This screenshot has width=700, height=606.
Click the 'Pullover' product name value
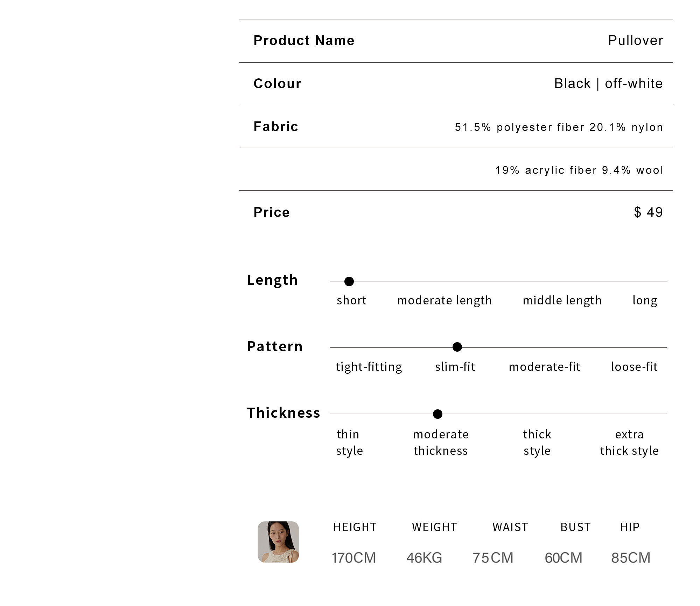[x=636, y=41]
